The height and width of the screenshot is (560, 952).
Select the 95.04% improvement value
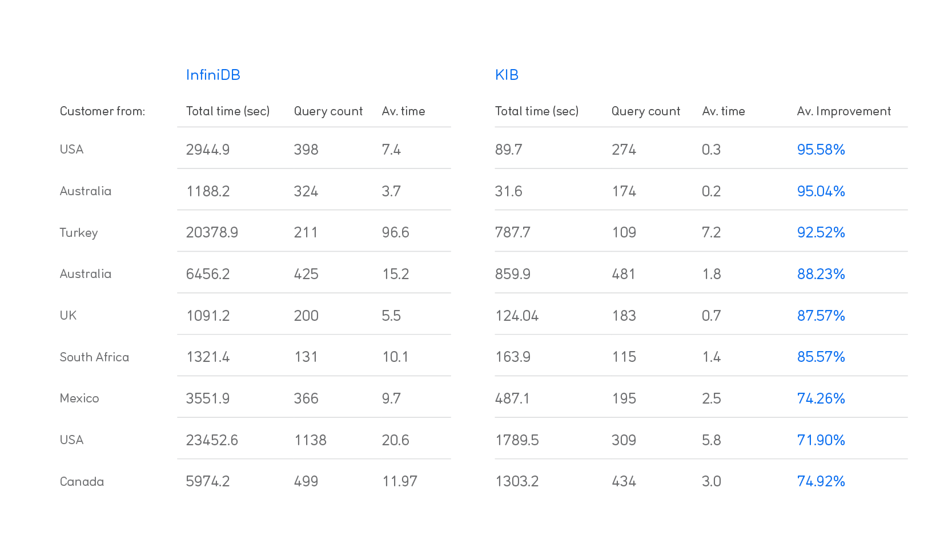[821, 191]
